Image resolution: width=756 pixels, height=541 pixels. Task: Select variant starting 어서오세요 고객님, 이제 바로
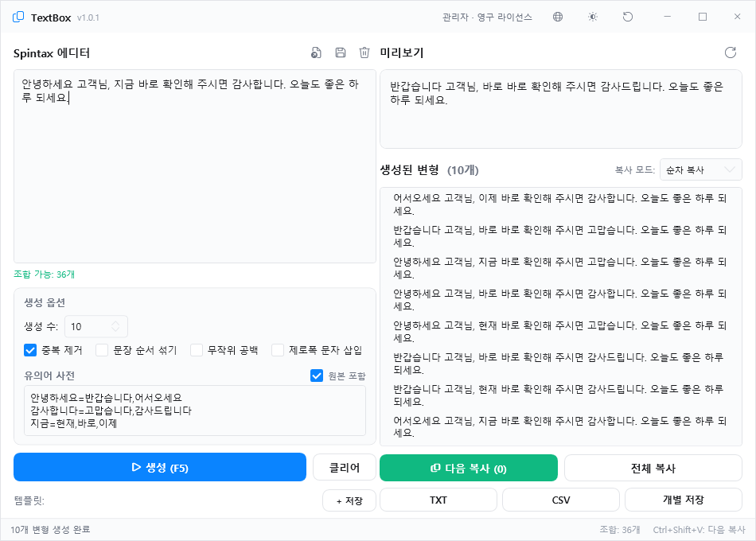[x=561, y=204]
